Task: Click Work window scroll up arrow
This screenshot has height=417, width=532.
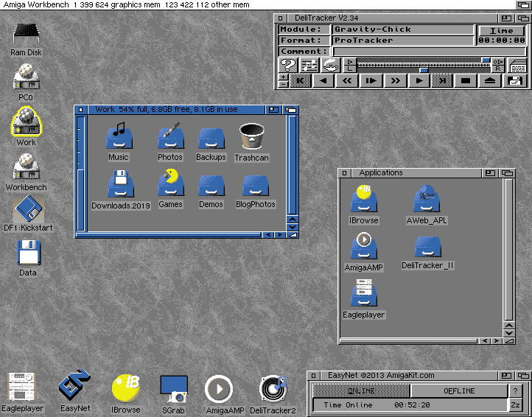Action: click(x=292, y=219)
